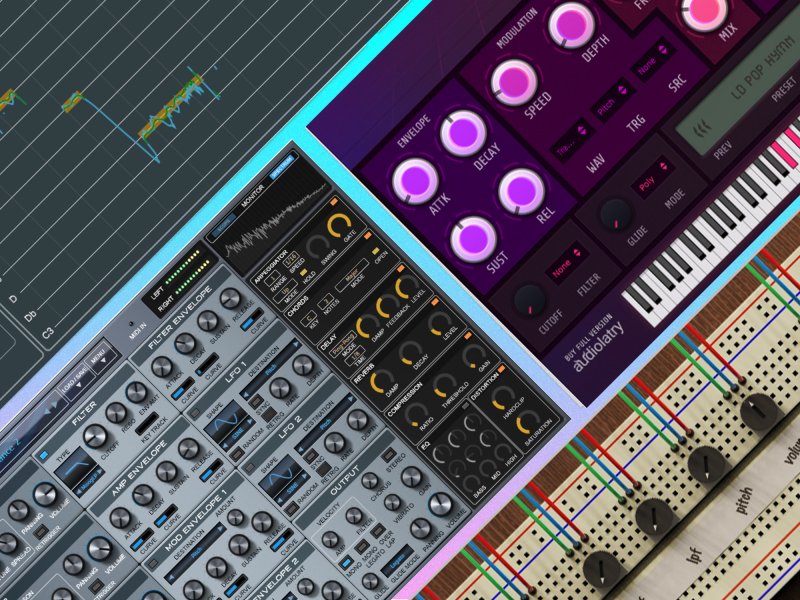Open the LOAD / SAVE dropdown
This screenshot has height=600, width=800.
[x=77, y=380]
